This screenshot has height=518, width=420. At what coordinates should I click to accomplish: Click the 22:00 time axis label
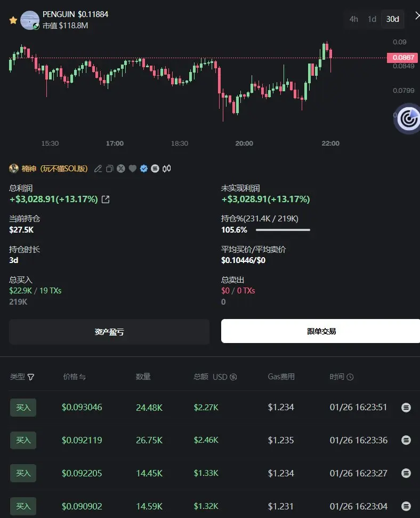pyautogui.click(x=330, y=144)
